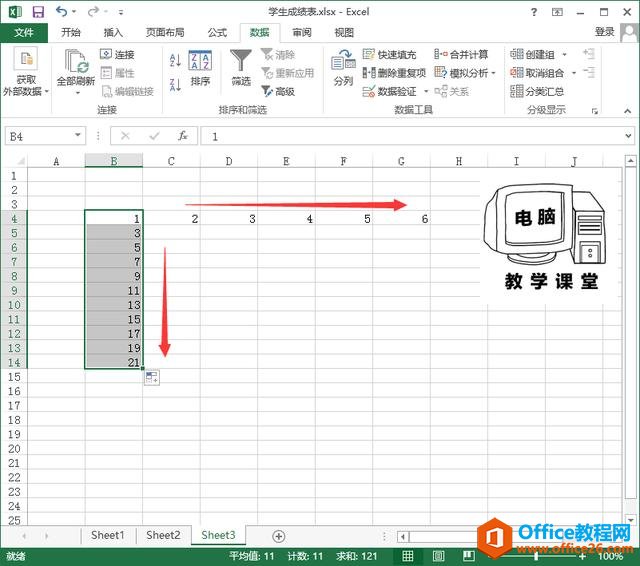Click Clear filter (清除)
640x566 pixels.
pos(278,54)
